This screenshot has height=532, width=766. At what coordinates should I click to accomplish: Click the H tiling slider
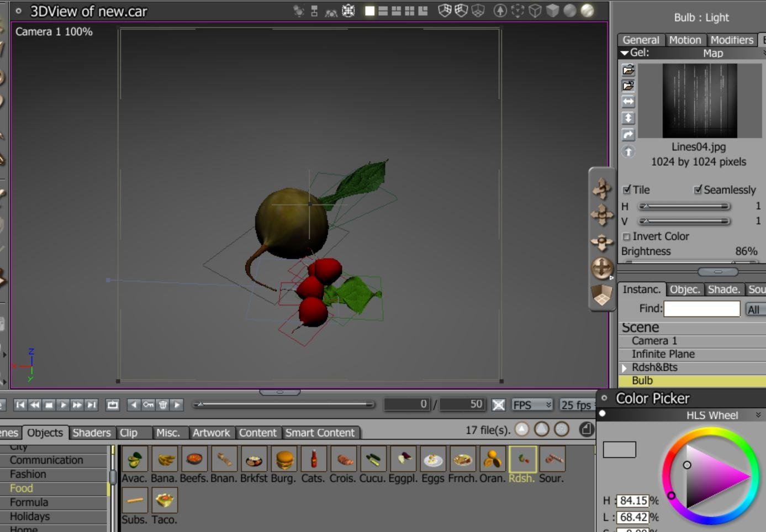pyautogui.click(x=684, y=206)
